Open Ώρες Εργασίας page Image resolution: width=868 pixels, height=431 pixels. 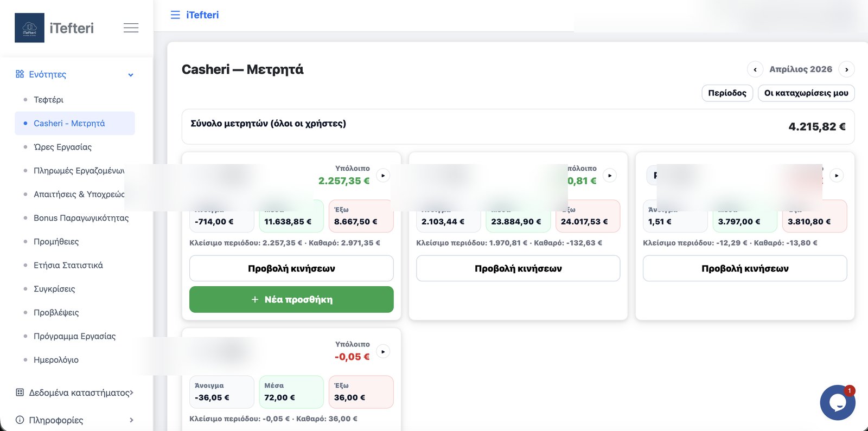(62, 147)
